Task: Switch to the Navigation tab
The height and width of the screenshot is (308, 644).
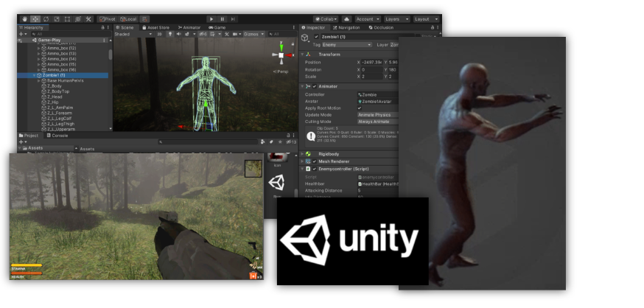Action: [346, 27]
